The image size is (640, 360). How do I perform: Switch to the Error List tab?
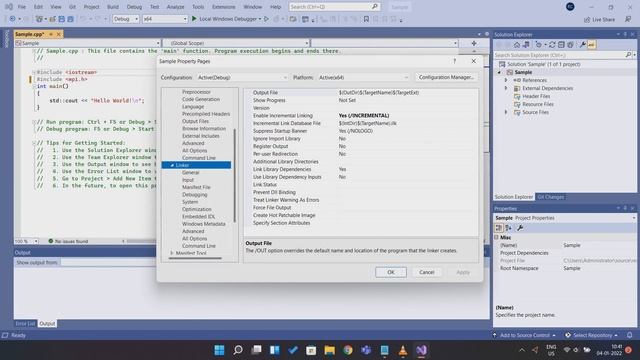[25, 324]
